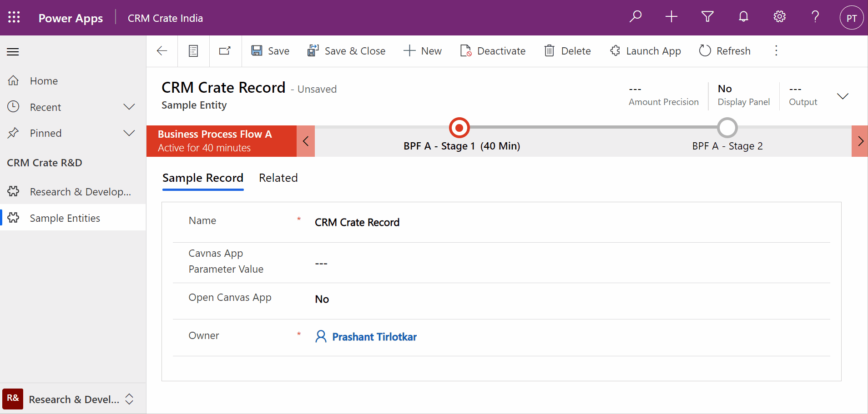Click Deactivate in the command bar

click(x=493, y=51)
